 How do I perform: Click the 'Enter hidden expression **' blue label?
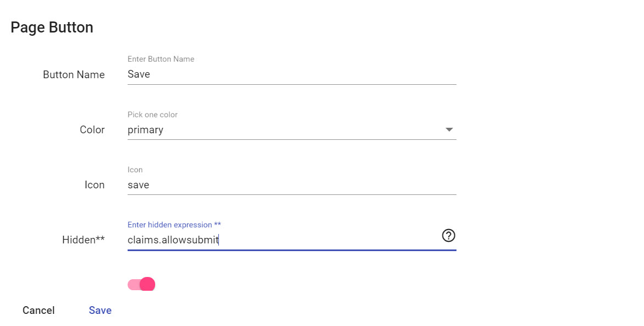[174, 225]
